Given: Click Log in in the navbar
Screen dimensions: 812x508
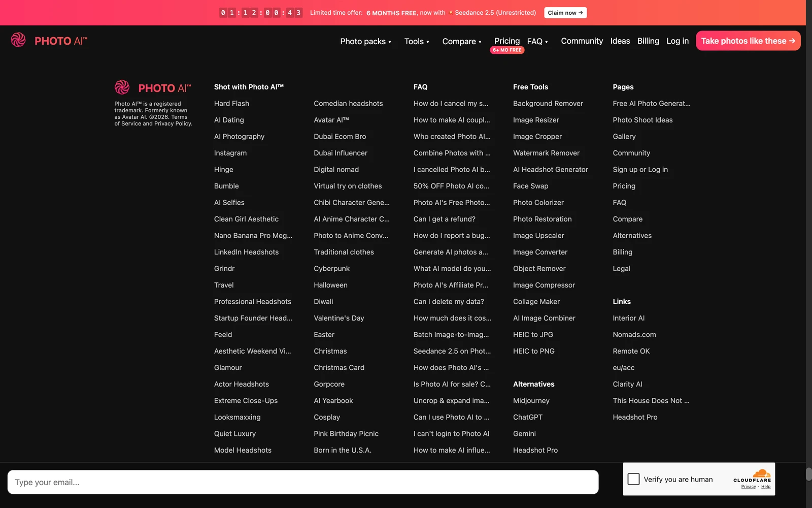Looking at the screenshot, I should 678,41.
